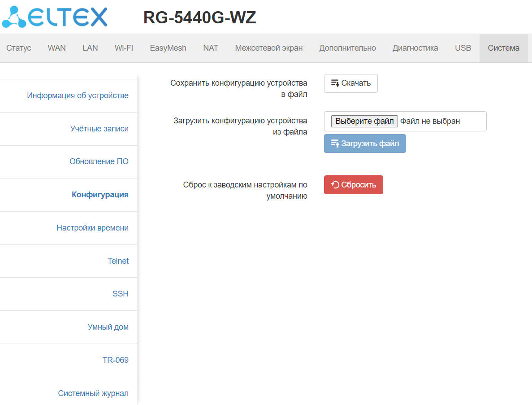Switch to the WAN tab
Image resolution: width=532 pixels, height=405 pixels.
click(x=56, y=48)
